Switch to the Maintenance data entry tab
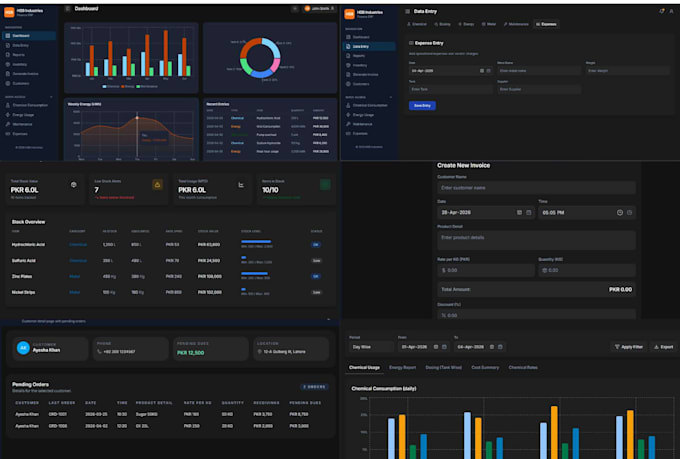The image size is (680, 459). point(516,24)
